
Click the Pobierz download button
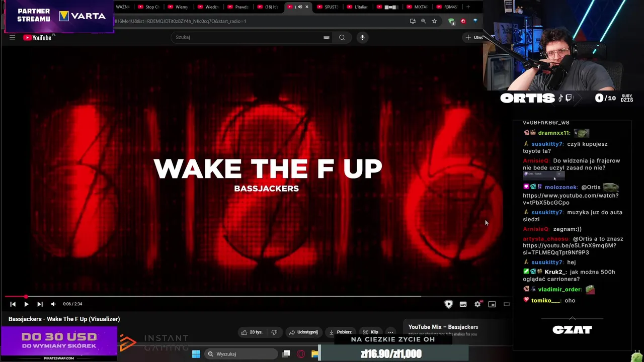click(340, 332)
